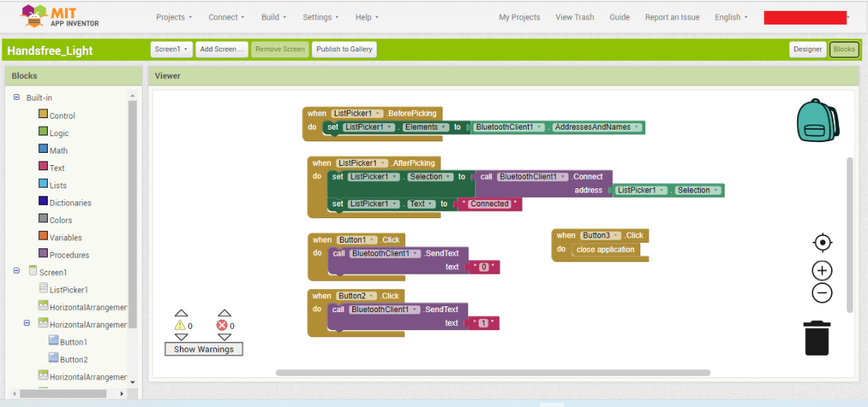Open the Screen1 selector dropdown
The height and width of the screenshot is (407, 868).
coord(172,49)
